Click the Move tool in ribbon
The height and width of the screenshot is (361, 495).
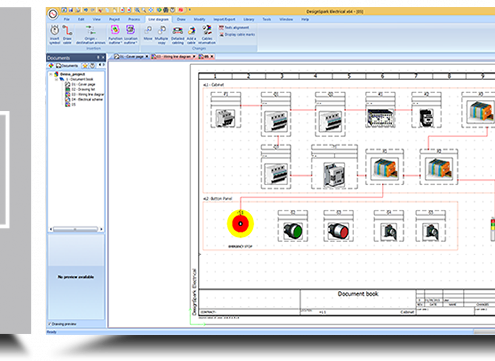[148, 34]
